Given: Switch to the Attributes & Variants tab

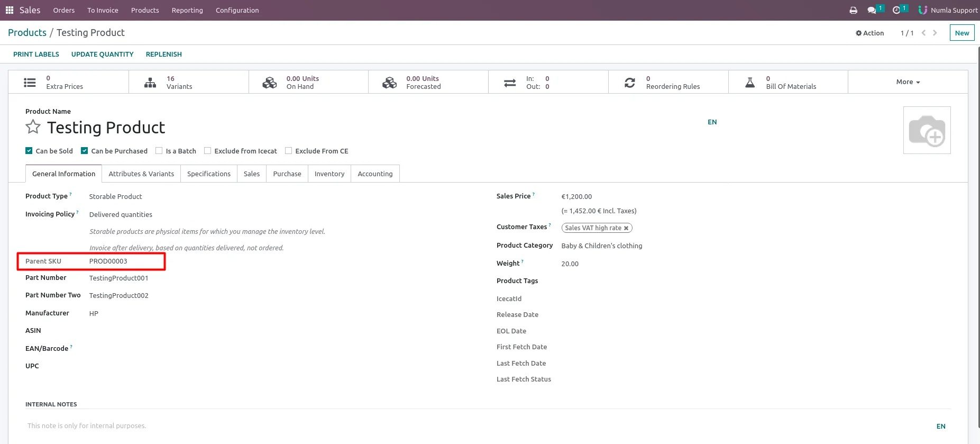Looking at the screenshot, I should pyautogui.click(x=141, y=174).
